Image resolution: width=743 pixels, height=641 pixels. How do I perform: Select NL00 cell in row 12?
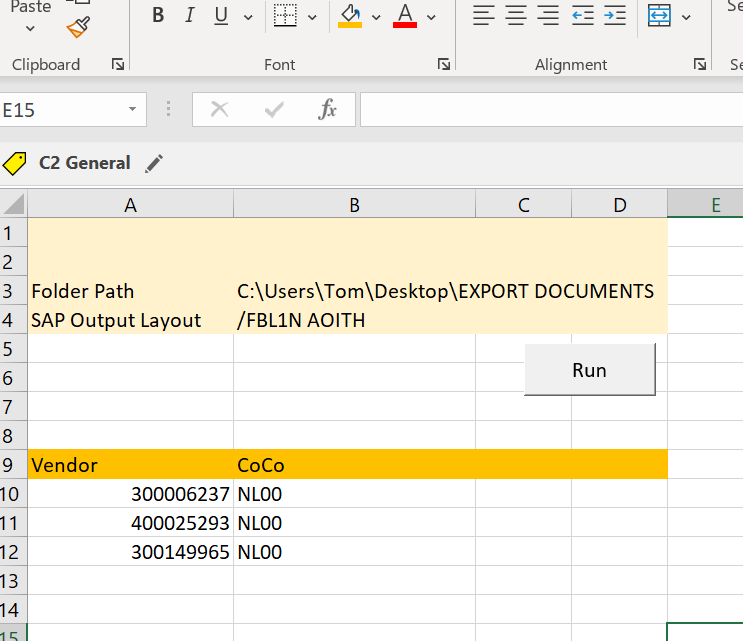coord(354,551)
